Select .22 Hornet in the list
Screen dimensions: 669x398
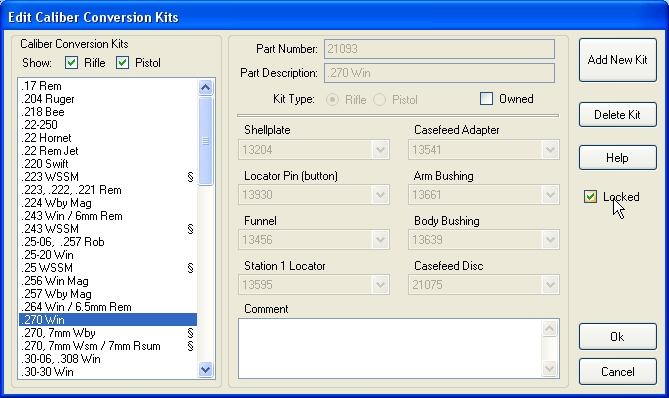click(x=108, y=138)
